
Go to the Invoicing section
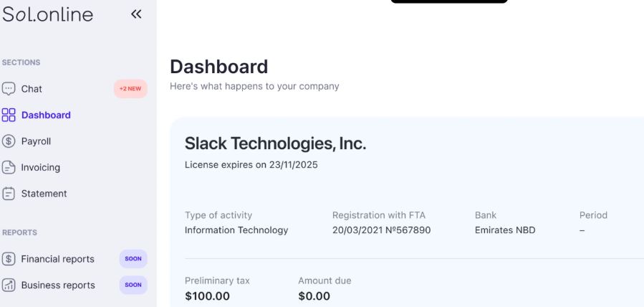[41, 167]
